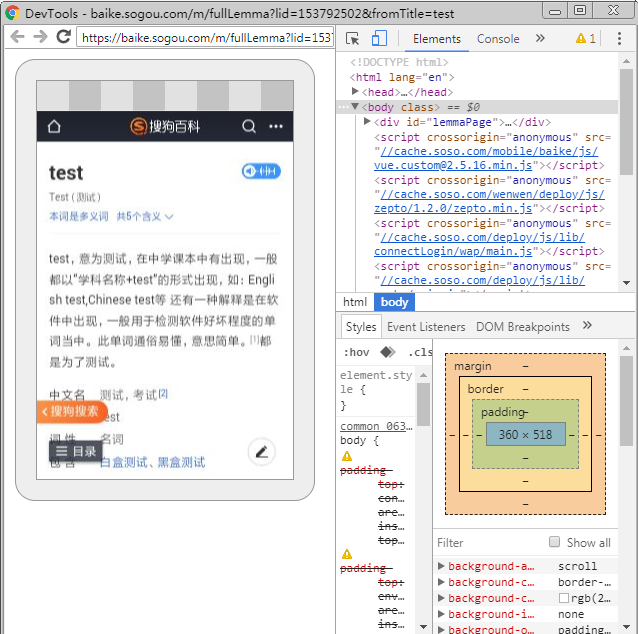Click the diamond icon beside :hov
This screenshot has height=634, width=638.
[x=387, y=352]
